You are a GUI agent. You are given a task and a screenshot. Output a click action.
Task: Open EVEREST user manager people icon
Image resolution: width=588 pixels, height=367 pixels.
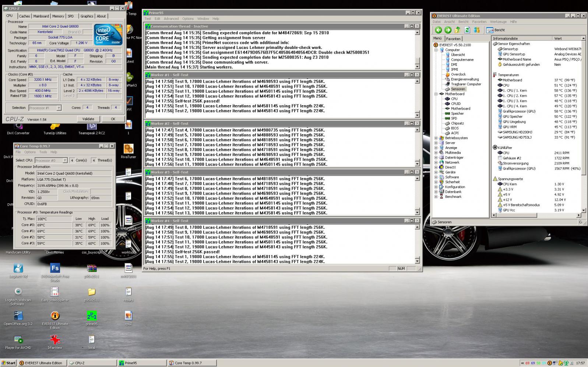477,30
